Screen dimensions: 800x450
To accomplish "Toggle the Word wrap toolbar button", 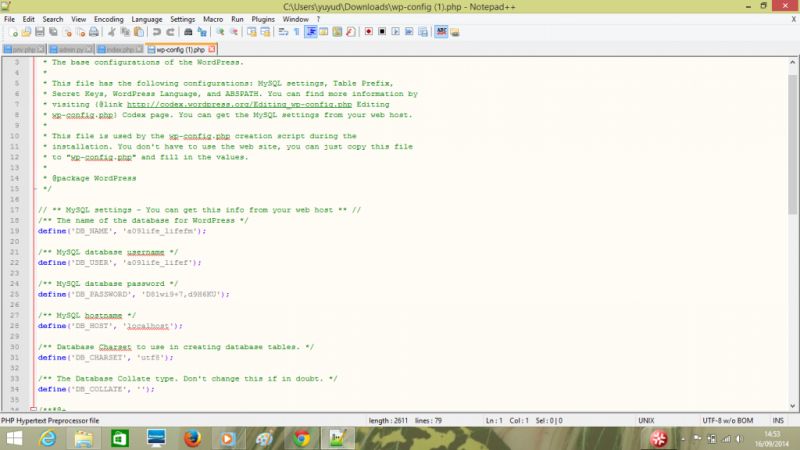I will point(283,32).
